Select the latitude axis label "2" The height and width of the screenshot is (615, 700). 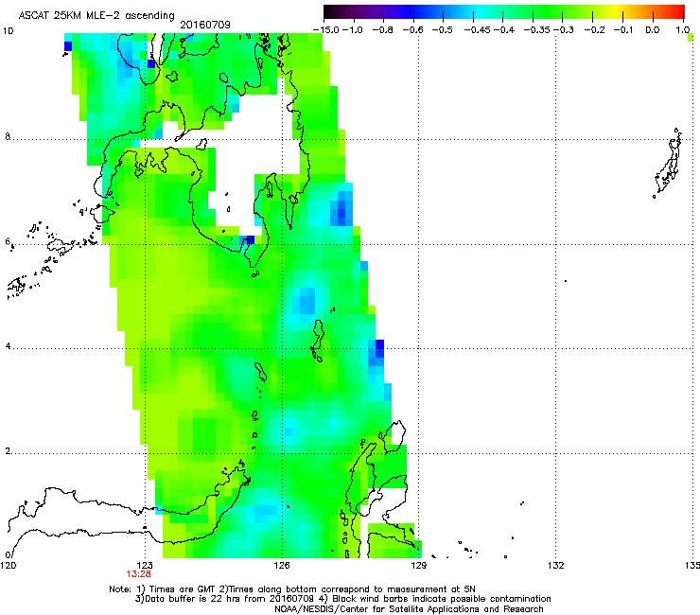tap(8, 451)
